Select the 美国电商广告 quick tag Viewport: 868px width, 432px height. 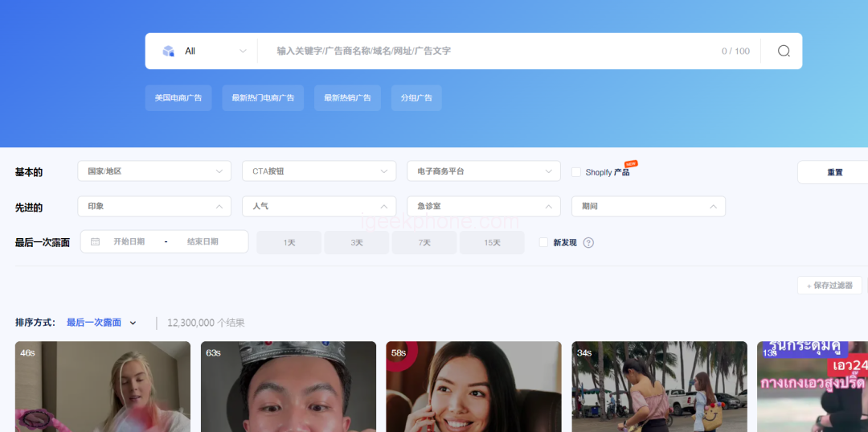tap(178, 98)
